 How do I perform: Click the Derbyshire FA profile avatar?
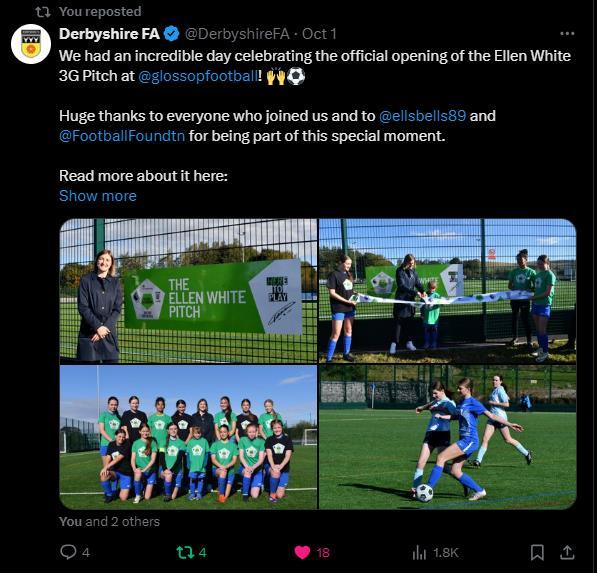point(31,44)
